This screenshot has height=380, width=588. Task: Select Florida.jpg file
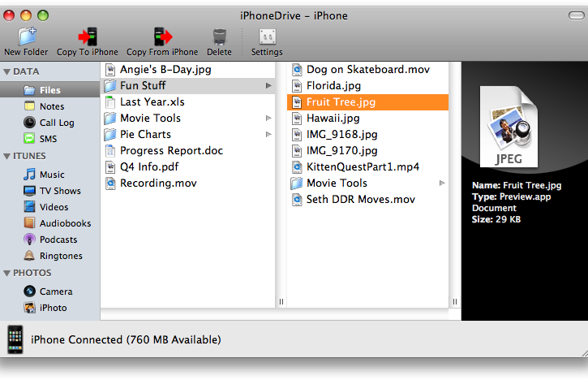coord(367,85)
